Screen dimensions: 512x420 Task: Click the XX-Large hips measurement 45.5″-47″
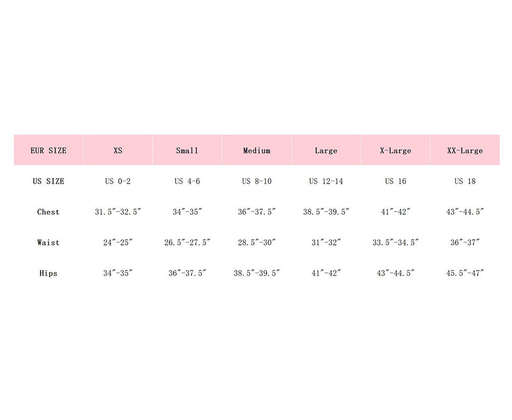click(x=465, y=273)
